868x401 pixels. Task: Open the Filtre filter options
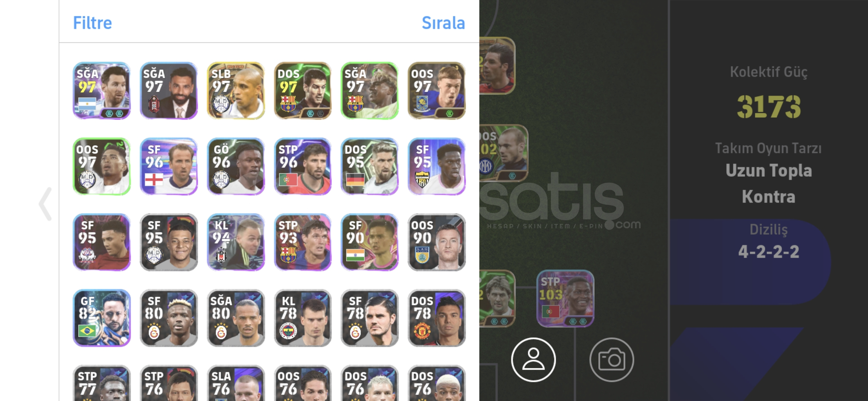(x=92, y=23)
